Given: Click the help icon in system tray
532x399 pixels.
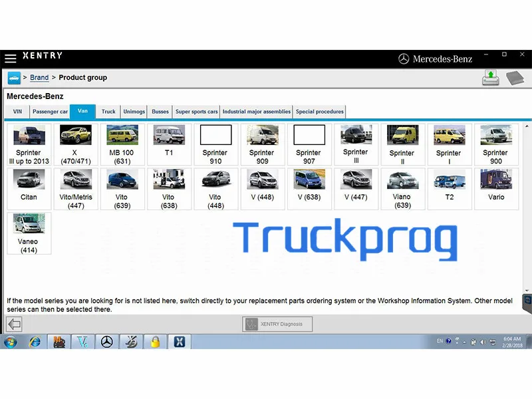Looking at the screenshot, I should (448, 341).
